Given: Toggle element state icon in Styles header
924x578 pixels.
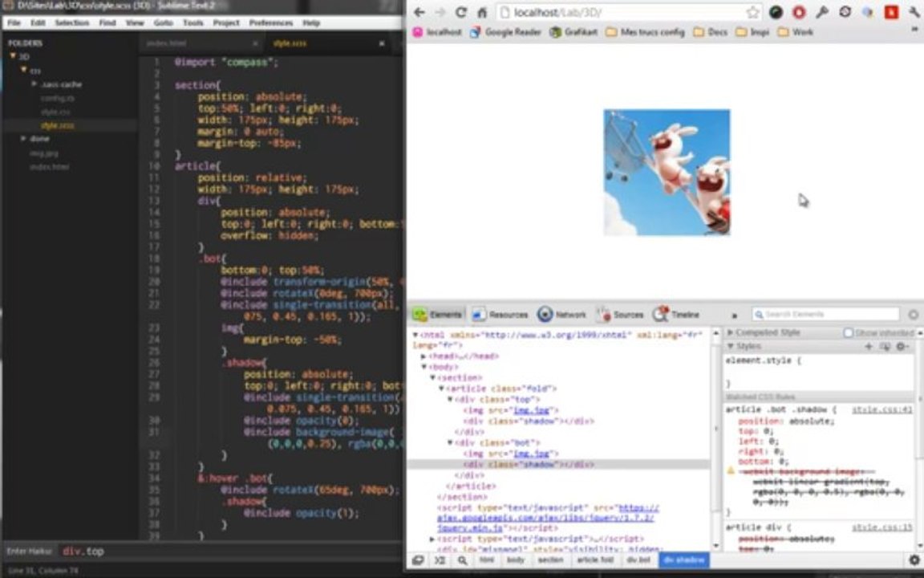Looking at the screenshot, I should pos(885,346).
